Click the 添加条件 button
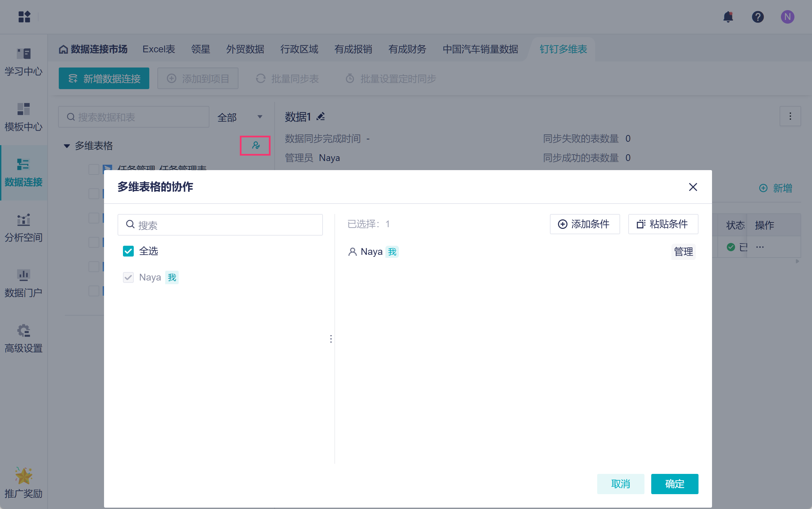 coord(584,224)
